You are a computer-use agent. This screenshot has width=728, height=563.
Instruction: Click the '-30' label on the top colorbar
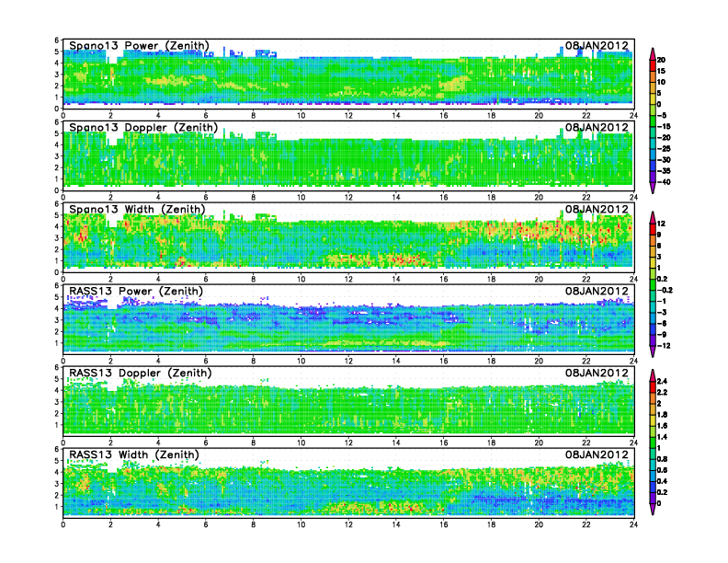(664, 160)
